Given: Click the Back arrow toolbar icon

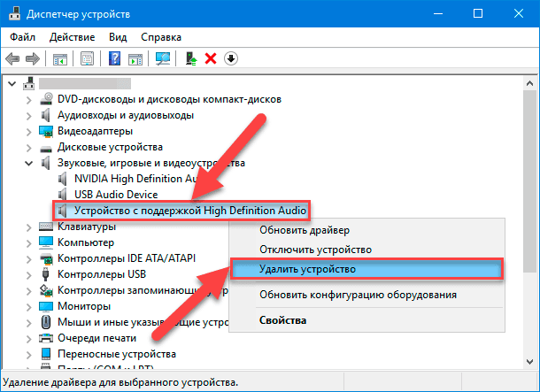Looking at the screenshot, I should 12,58.
